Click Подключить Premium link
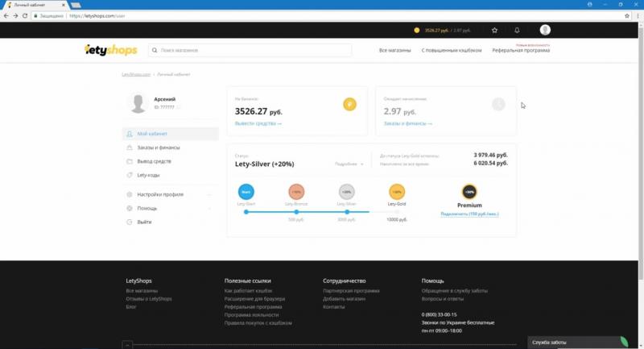This screenshot has height=349, width=644. click(469, 214)
